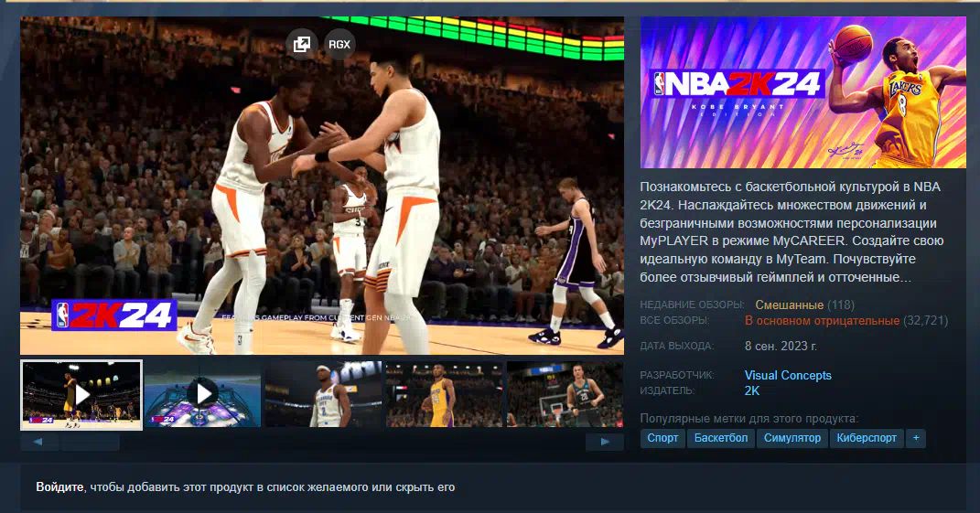Click the Войдите sign-in link
The image size is (980, 513).
click(x=59, y=486)
